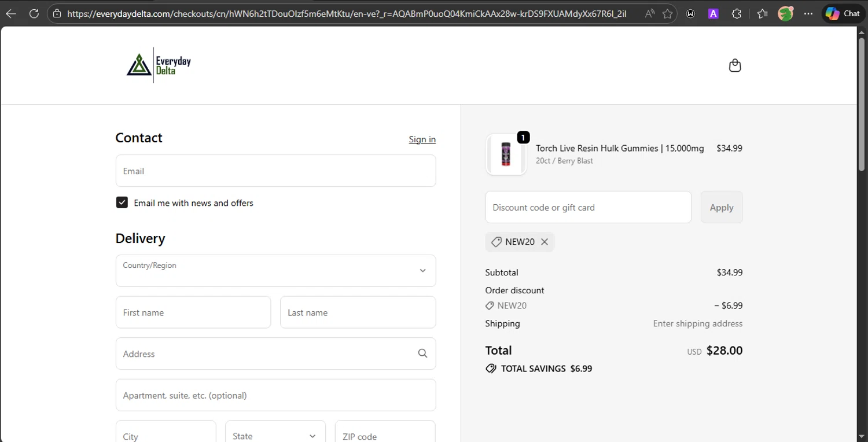Click the Contact heading

pos(139,138)
